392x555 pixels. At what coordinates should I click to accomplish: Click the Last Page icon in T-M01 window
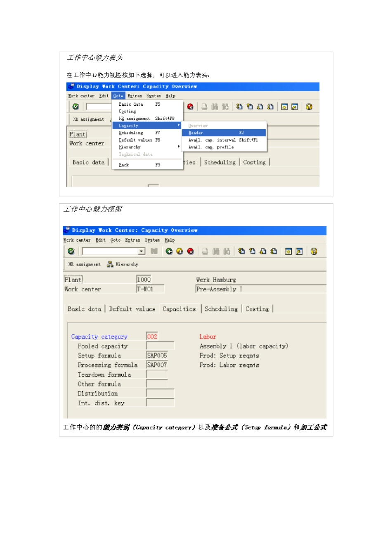tap(273, 251)
